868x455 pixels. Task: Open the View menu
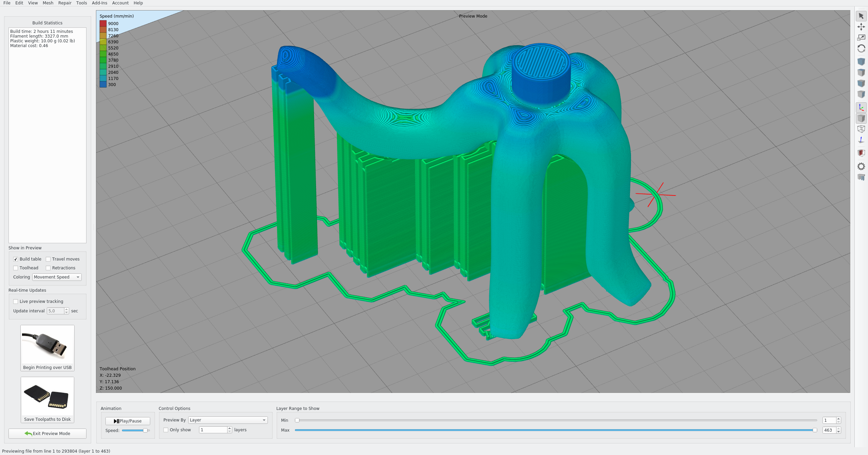pyautogui.click(x=33, y=3)
